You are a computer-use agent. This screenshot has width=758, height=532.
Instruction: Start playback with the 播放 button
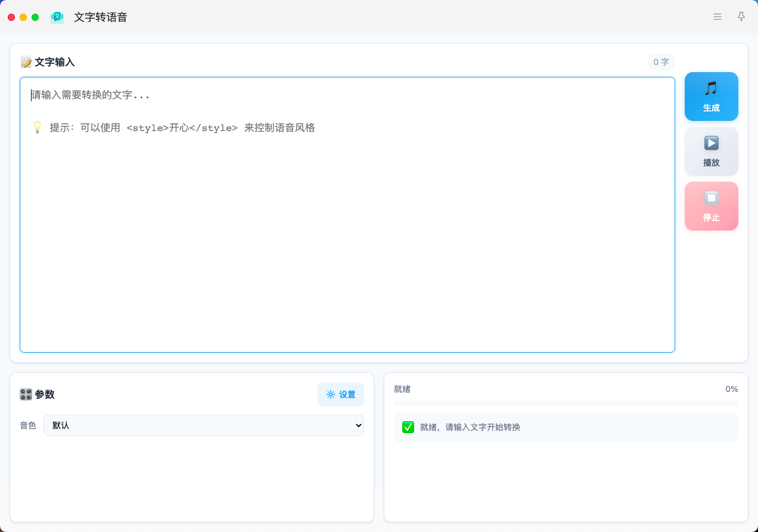coord(711,151)
